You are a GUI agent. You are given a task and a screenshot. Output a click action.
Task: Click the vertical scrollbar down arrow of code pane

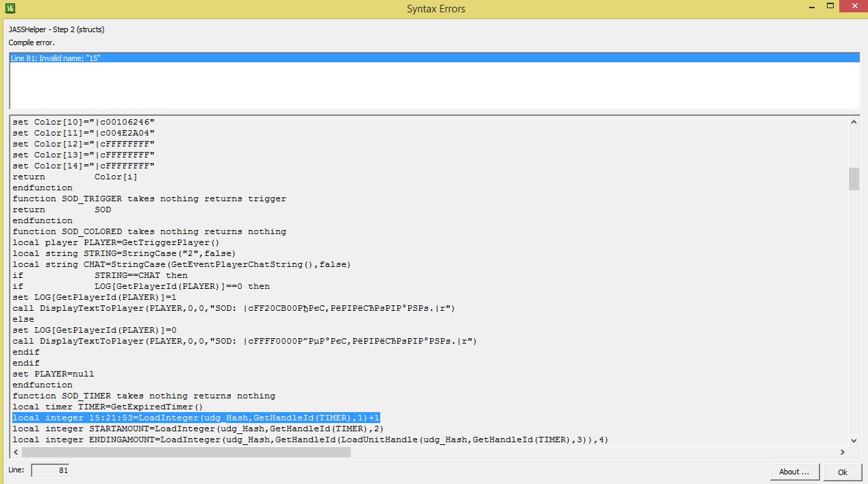tap(854, 440)
